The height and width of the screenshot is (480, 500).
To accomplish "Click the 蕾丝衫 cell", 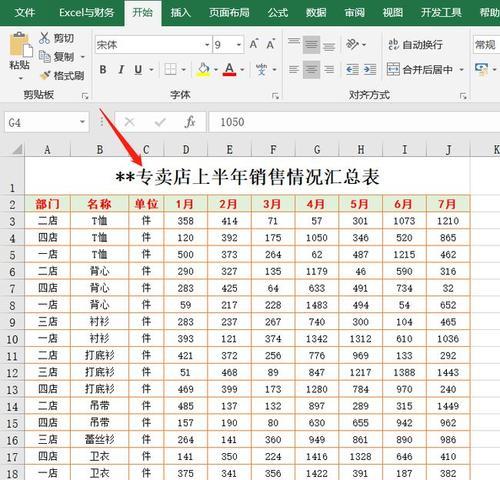I will coord(99,439).
